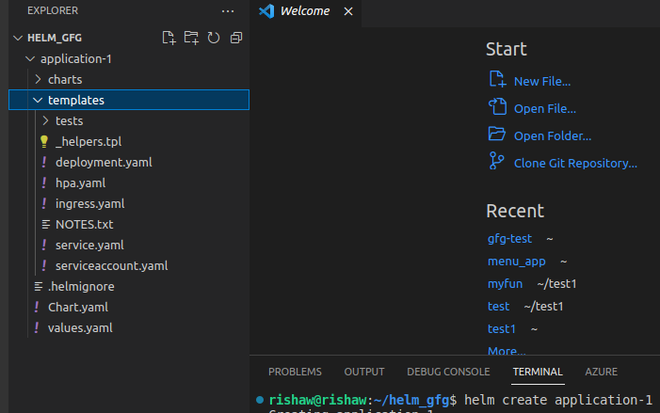Open the recent gfg-test project
660x413 pixels.
(511, 238)
